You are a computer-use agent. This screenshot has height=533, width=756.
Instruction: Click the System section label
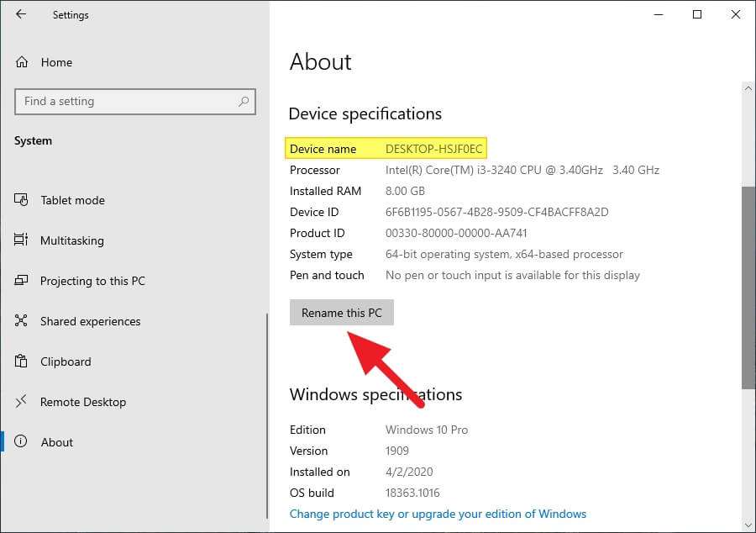(x=33, y=141)
